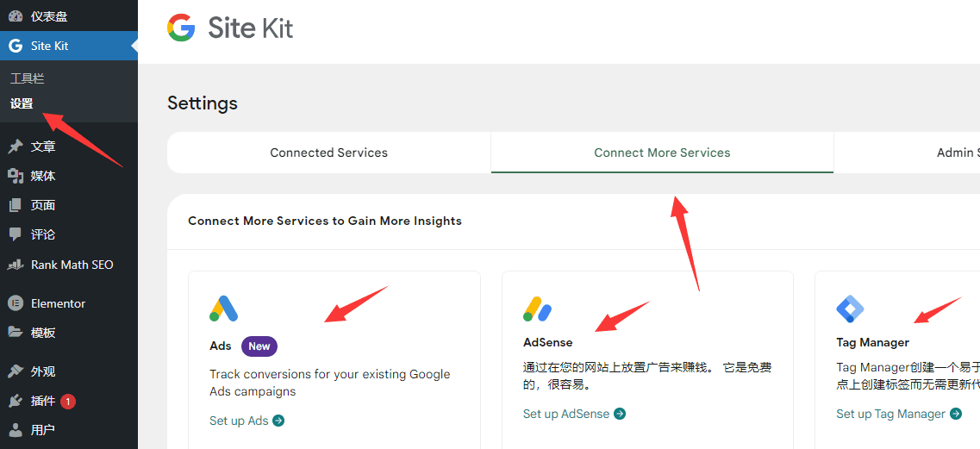
Task: Click the purple New badge on Ads
Action: (x=259, y=346)
